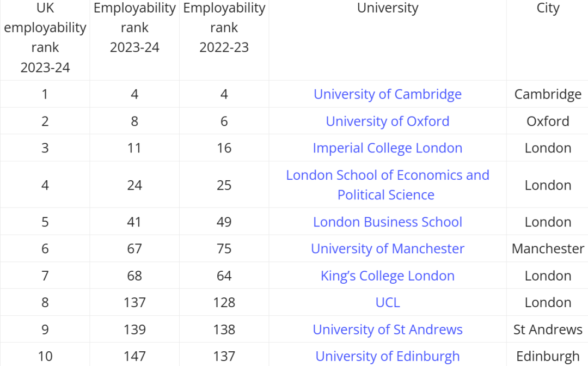Select the St Andrews city cell
The height and width of the screenshot is (366, 588).
pos(548,330)
